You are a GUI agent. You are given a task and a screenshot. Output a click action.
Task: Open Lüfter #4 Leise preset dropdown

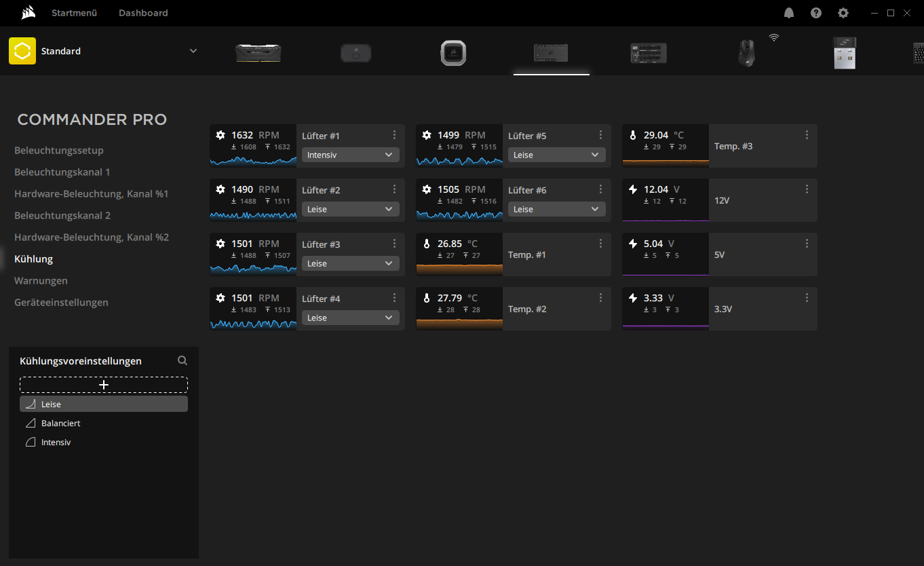click(x=351, y=318)
